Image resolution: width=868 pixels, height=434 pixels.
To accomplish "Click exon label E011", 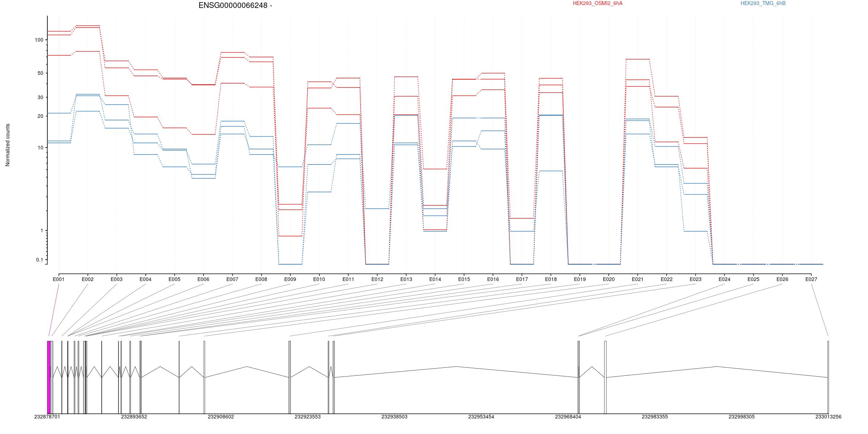I will pyautogui.click(x=348, y=279).
